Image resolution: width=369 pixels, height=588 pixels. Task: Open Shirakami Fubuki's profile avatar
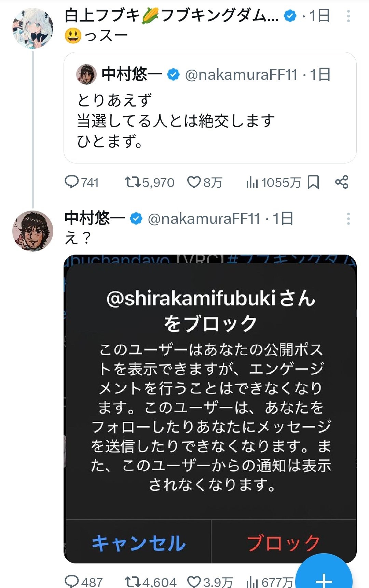pos(33,28)
